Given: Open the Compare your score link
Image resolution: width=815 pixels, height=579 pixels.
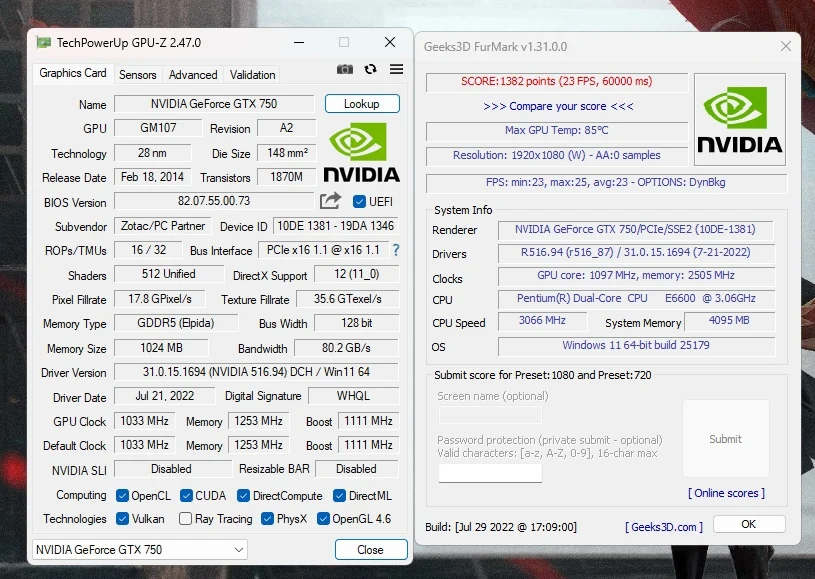Looking at the screenshot, I should coord(558,106).
